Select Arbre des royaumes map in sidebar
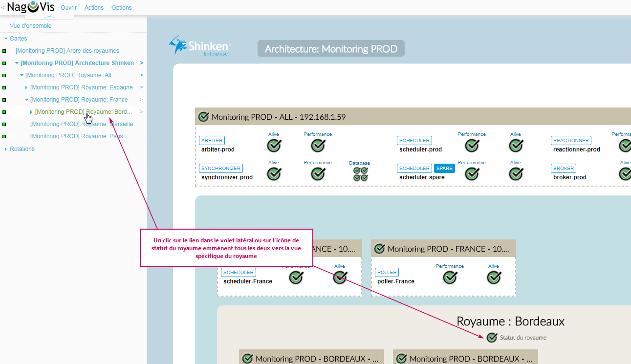 click(x=67, y=51)
